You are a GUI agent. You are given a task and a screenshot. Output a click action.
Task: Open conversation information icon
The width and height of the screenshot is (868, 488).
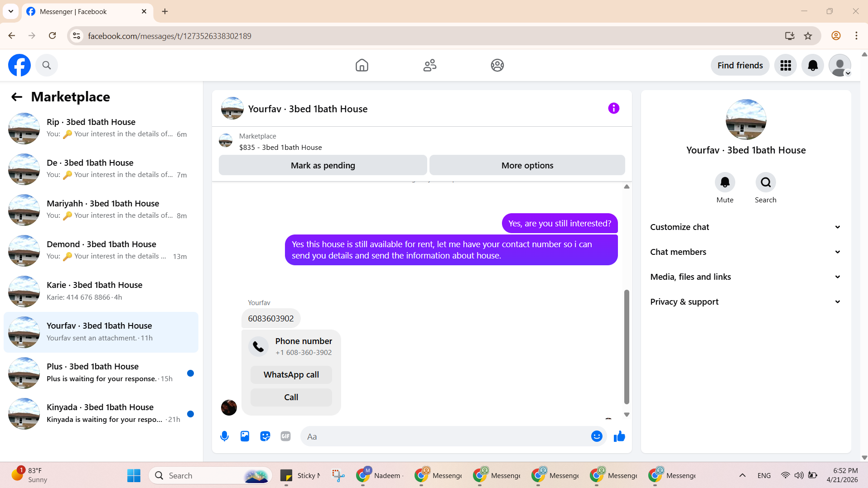614,108
